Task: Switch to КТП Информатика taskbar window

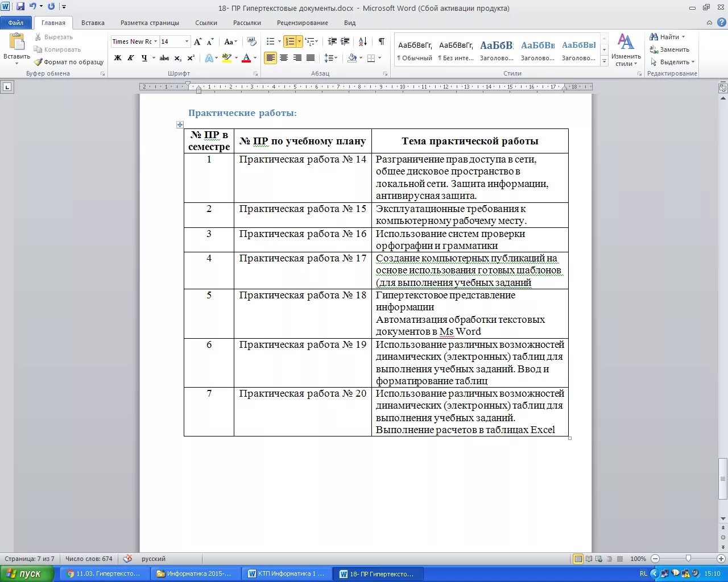Action: point(288,573)
